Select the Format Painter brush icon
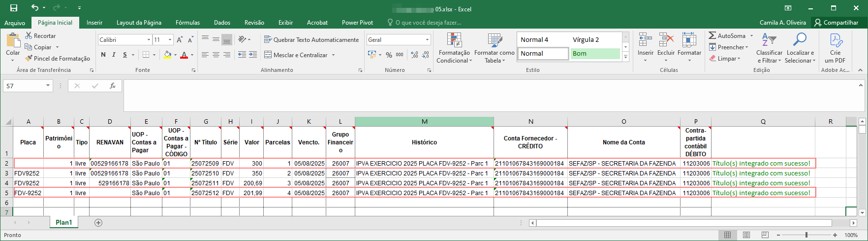The width and height of the screenshot is (868, 241). 29,58
